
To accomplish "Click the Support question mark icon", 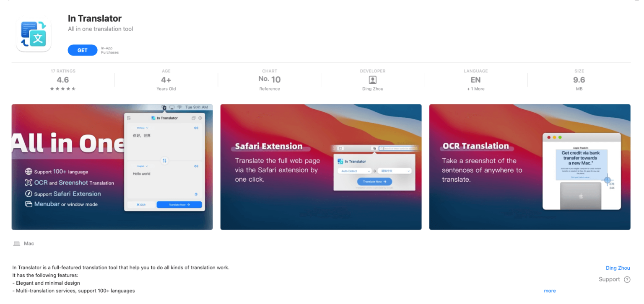I will click(x=627, y=280).
